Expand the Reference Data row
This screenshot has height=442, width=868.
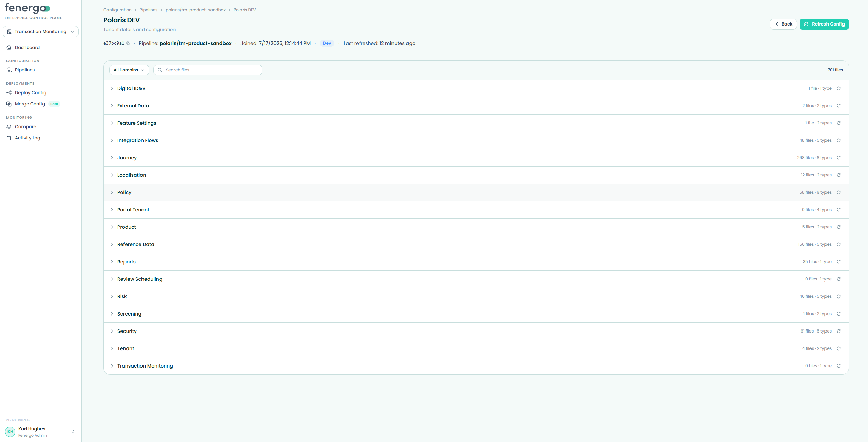pos(112,244)
